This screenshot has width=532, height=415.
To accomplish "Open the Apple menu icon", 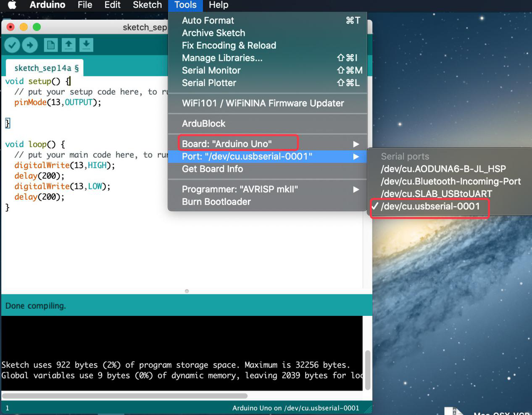I will tap(12, 5).
